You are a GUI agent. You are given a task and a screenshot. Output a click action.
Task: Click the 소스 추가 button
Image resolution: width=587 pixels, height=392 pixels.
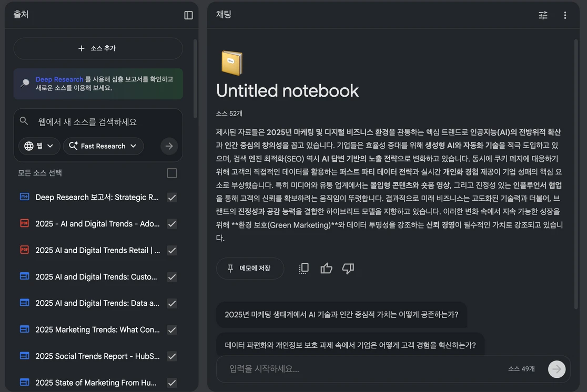coord(98,48)
